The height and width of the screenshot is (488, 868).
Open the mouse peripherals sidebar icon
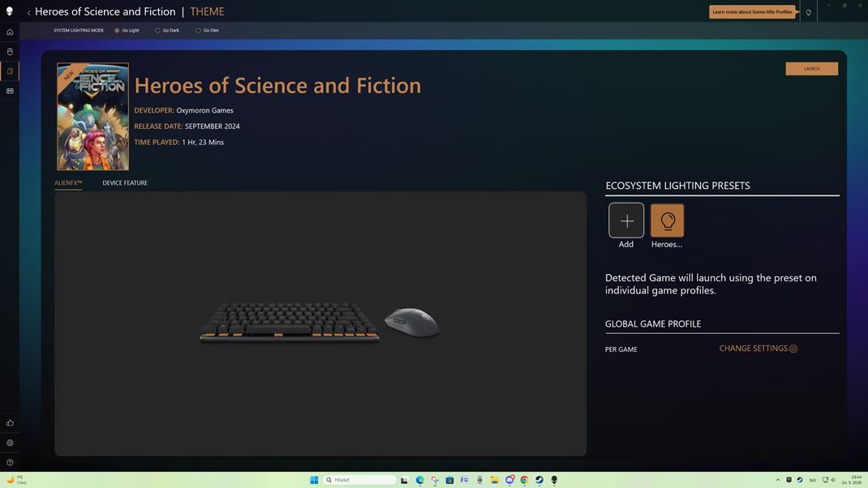pyautogui.click(x=10, y=52)
